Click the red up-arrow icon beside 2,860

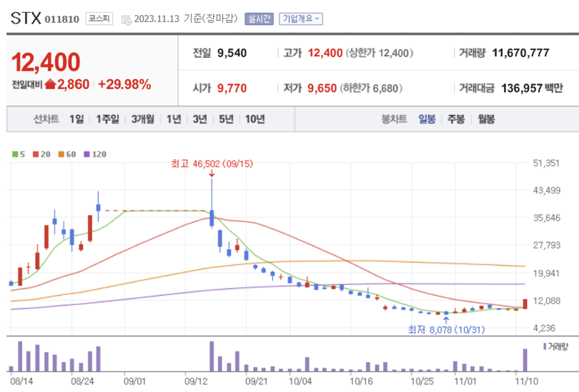(50, 84)
